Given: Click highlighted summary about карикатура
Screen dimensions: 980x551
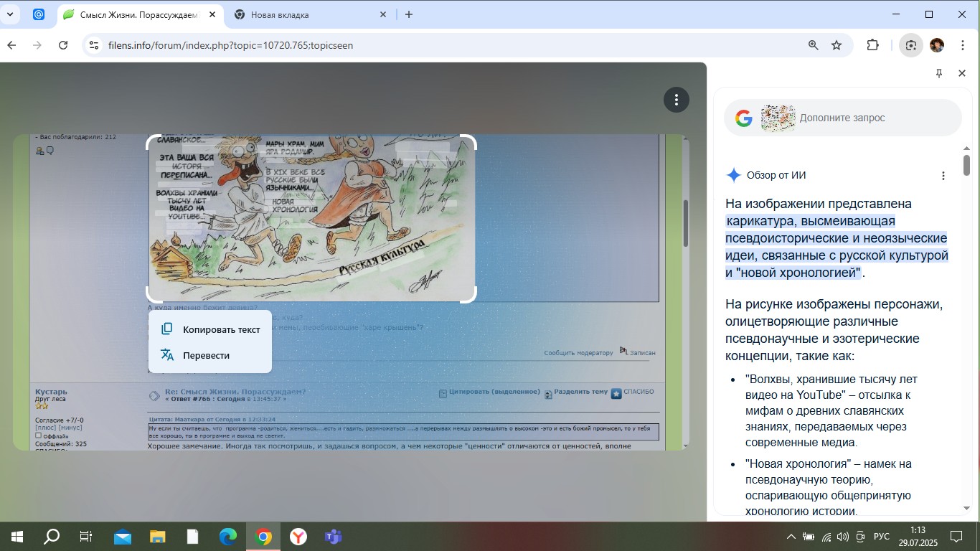Looking at the screenshot, I should [x=837, y=247].
